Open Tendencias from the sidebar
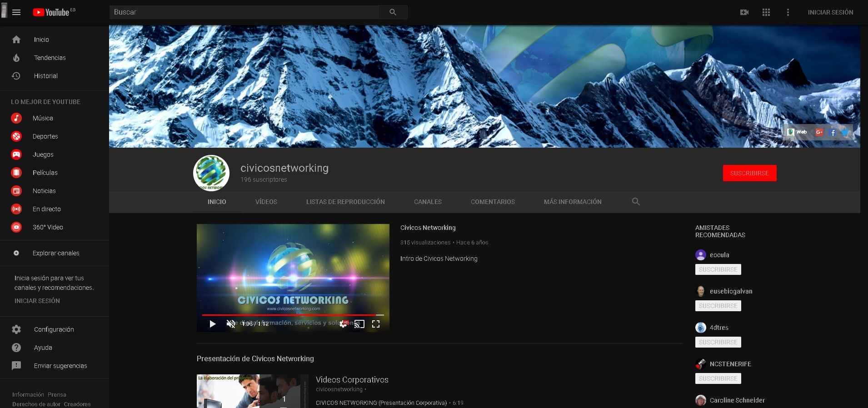 55,58
